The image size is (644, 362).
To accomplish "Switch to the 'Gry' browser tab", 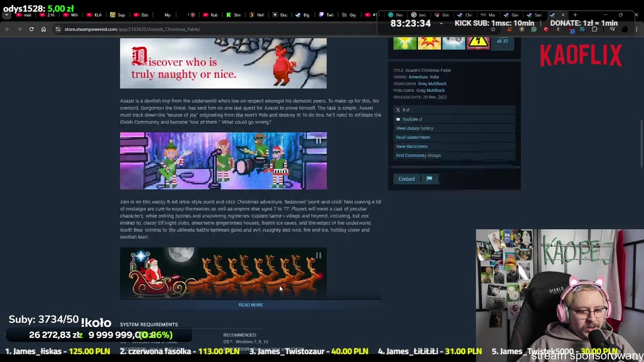I will [350, 15].
